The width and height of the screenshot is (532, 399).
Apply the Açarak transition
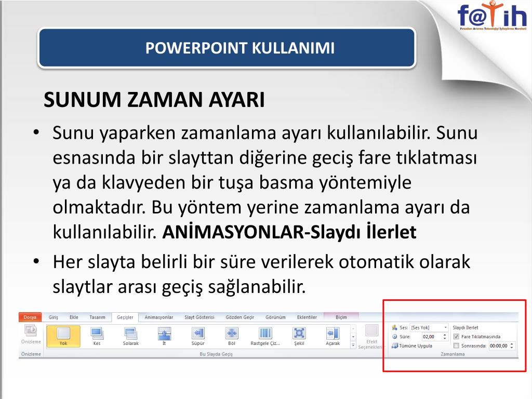click(332, 336)
